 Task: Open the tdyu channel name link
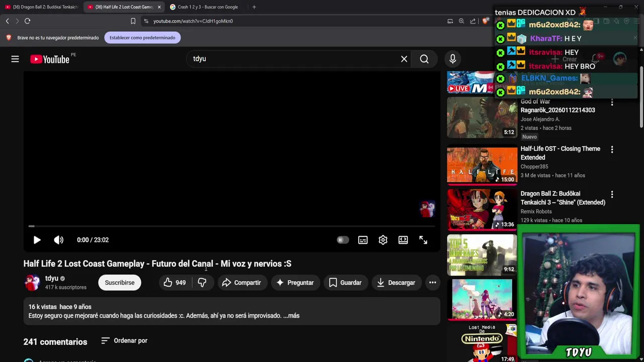pyautogui.click(x=52, y=278)
